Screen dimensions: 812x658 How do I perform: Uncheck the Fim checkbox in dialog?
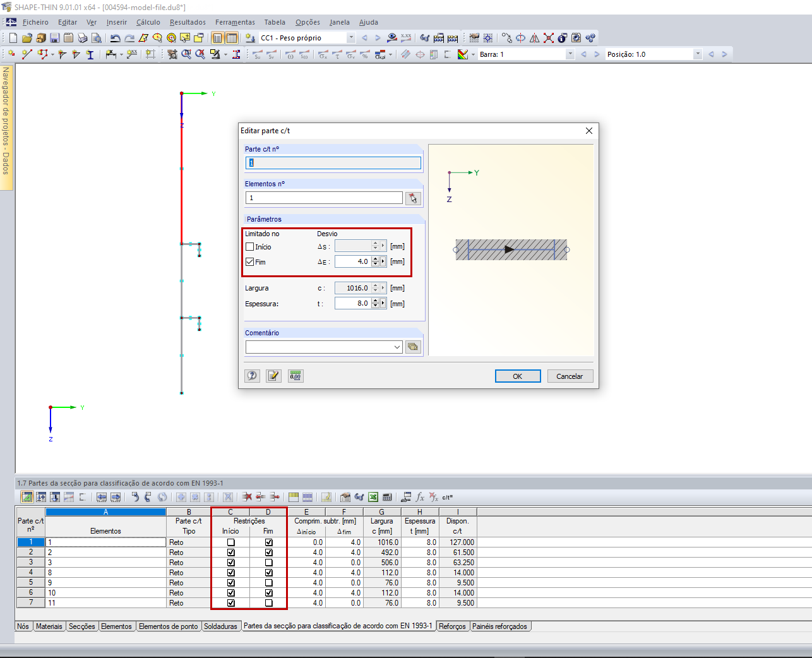(x=250, y=262)
